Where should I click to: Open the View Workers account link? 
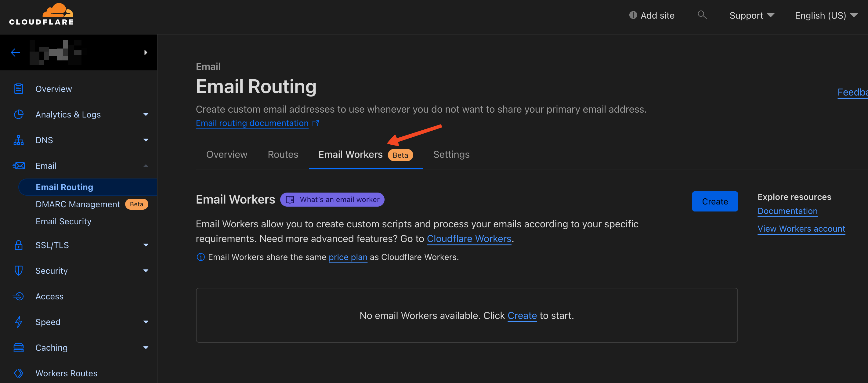pos(801,229)
